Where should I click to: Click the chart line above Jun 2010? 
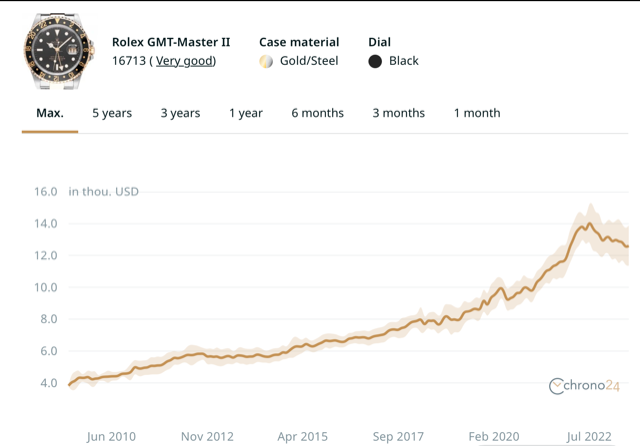(111, 376)
